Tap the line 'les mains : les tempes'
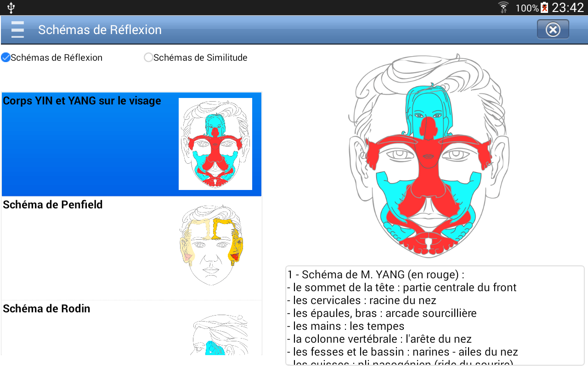Screen dimensions: 588x368 (346, 326)
